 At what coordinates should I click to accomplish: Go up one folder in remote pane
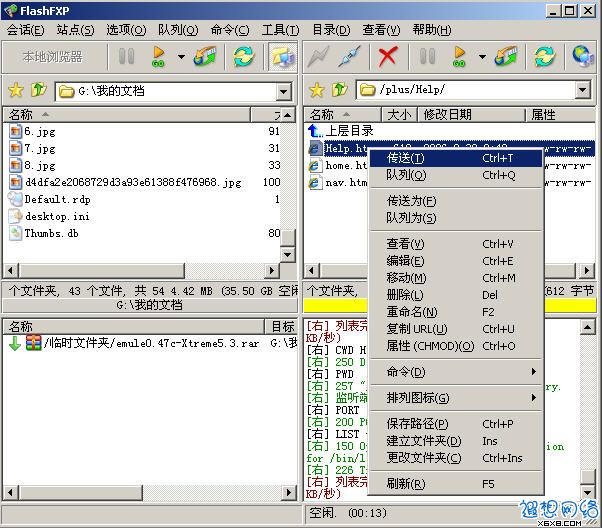340,90
